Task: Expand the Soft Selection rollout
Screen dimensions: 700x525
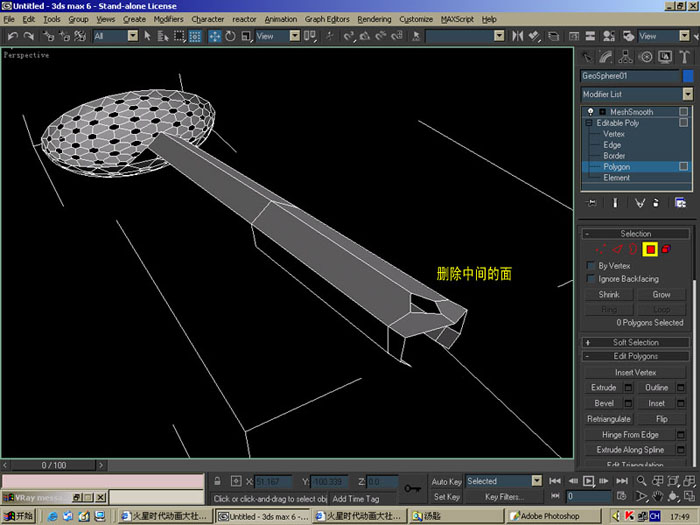Action: [636, 342]
